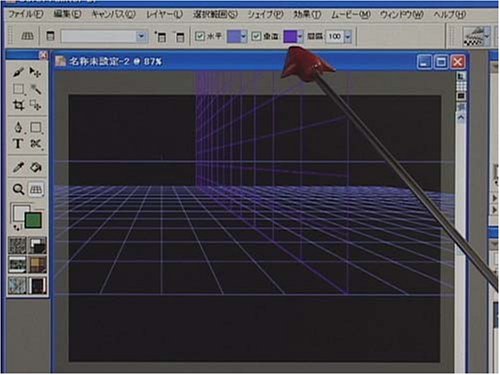Select the Dropper tool
500x375 pixels.
click(18, 167)
